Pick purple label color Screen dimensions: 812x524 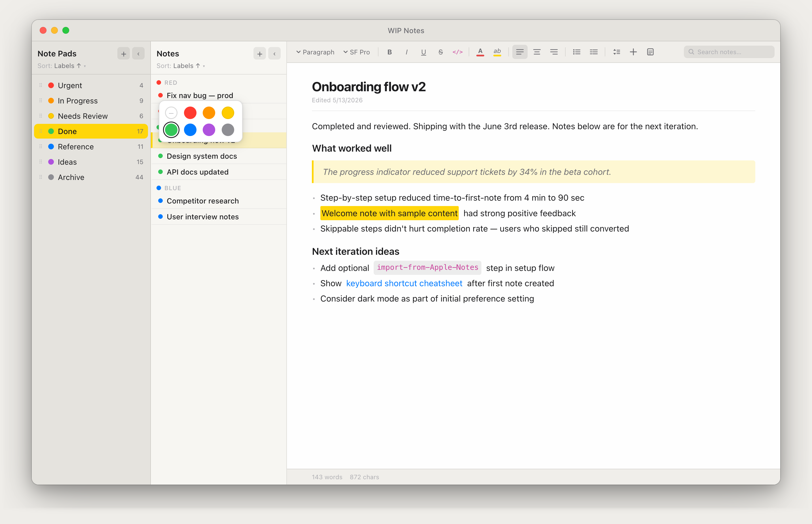point(209,130)
